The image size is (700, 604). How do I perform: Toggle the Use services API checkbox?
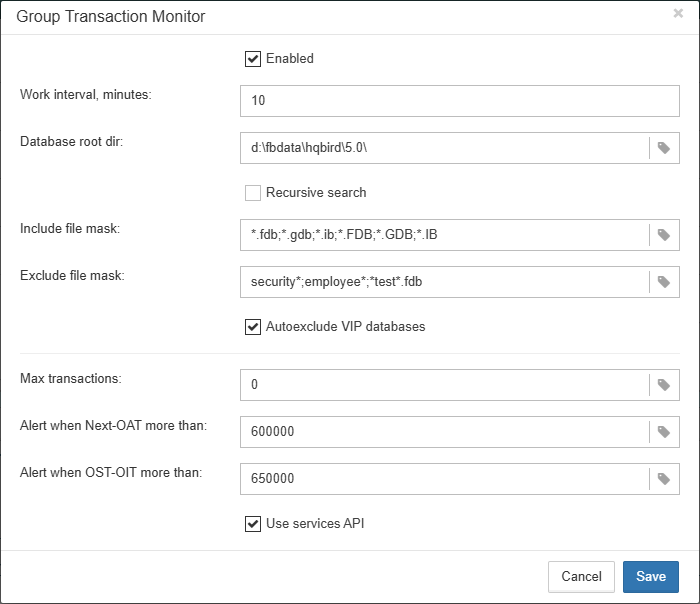[253, 523]
